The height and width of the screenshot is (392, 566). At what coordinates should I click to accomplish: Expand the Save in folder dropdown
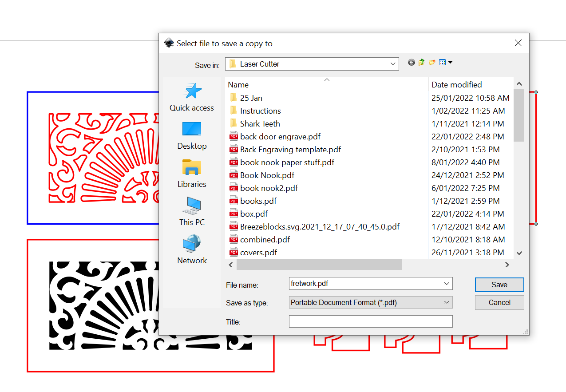[392, 64]
